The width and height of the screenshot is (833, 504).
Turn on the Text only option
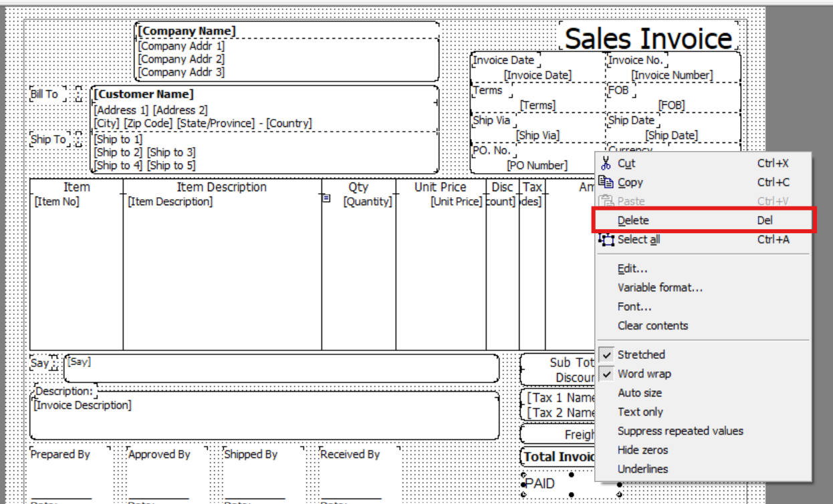point(640,412)
